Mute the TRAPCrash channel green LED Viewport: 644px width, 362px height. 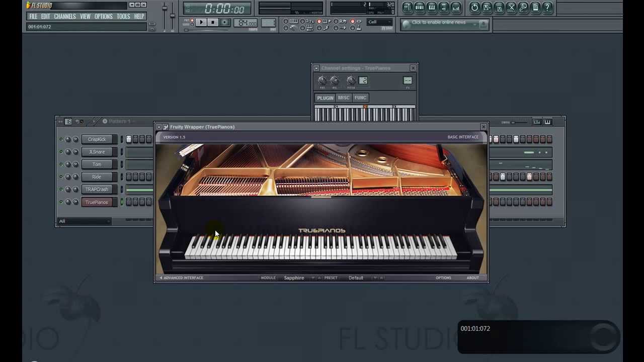pyautogui.click(x=61, y=190)
